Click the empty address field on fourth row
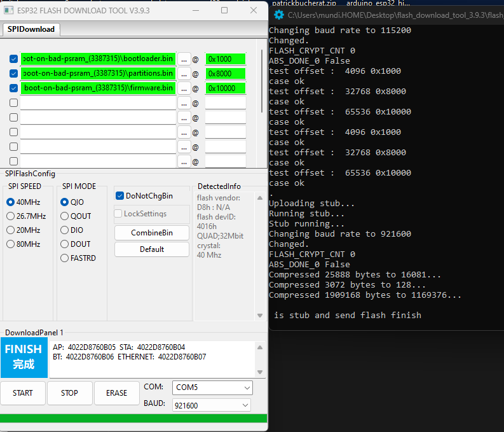The height and width of the screenshot is (432, 504). click(226, 103)
